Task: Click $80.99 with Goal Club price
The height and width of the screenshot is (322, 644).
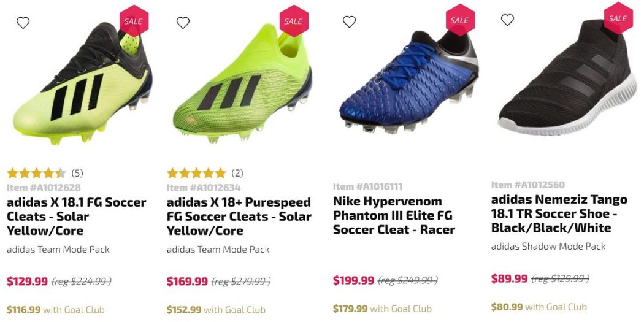Action: click(x=539, y=307)
